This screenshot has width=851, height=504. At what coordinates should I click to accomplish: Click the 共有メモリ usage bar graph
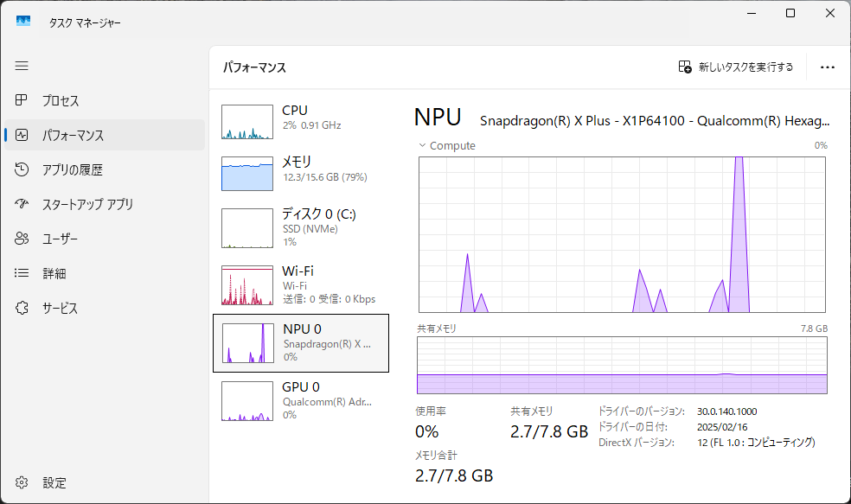point(621,363)
